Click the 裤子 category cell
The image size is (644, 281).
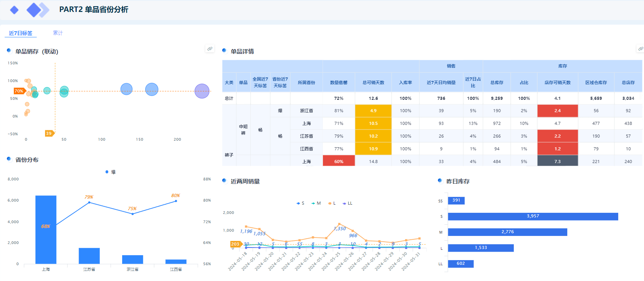tap(229, 155)
